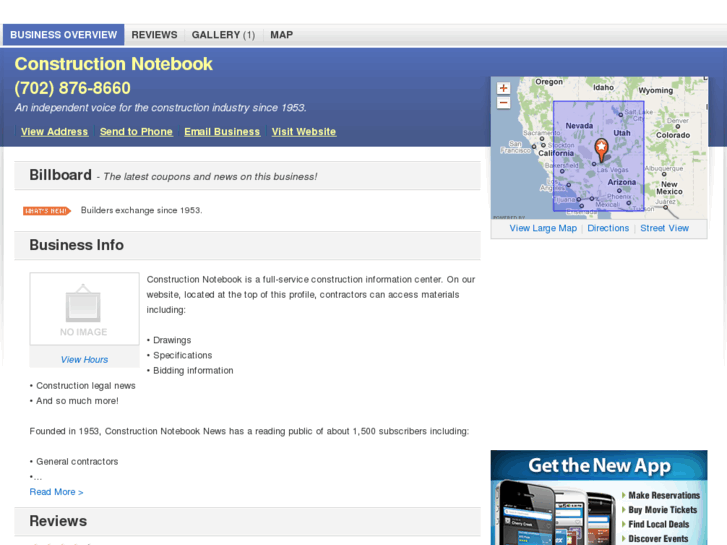Click the Reviews section heading
The height and width of the screenshot is (545, 727).
[58, 521]
